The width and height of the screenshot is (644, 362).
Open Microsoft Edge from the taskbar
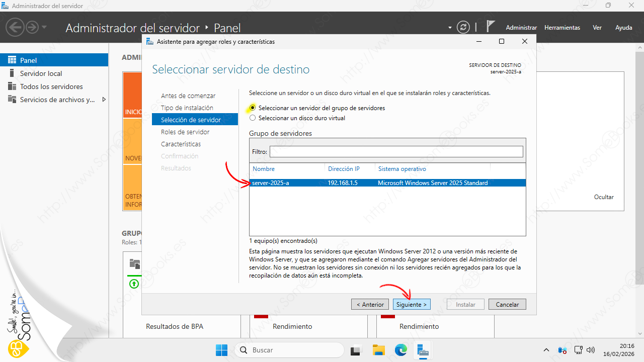pos(400,350)
